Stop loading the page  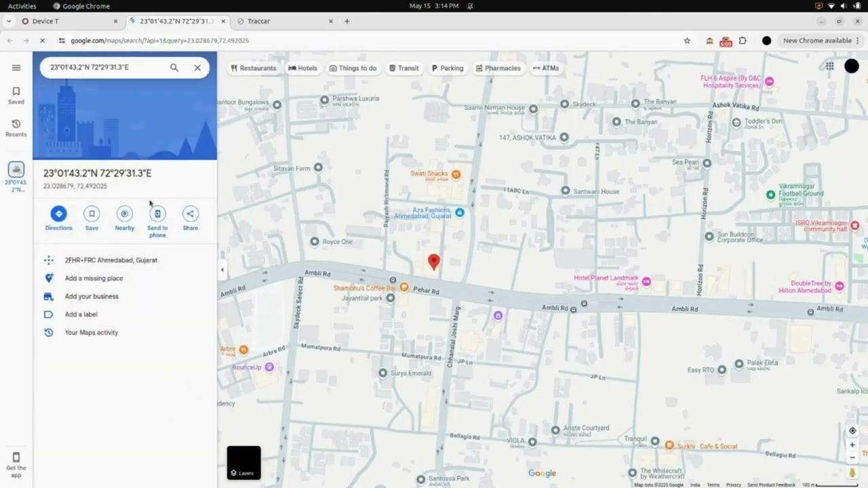(x=42, y=41)
